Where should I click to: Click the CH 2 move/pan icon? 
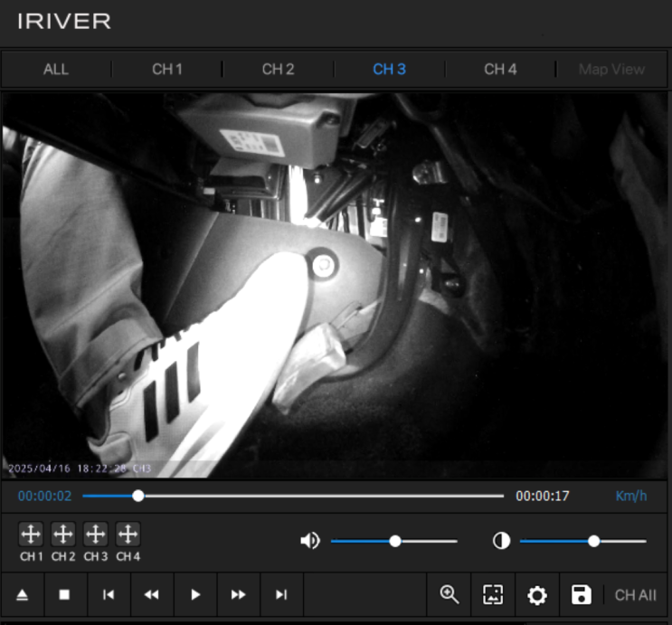[x=63, y=535]
